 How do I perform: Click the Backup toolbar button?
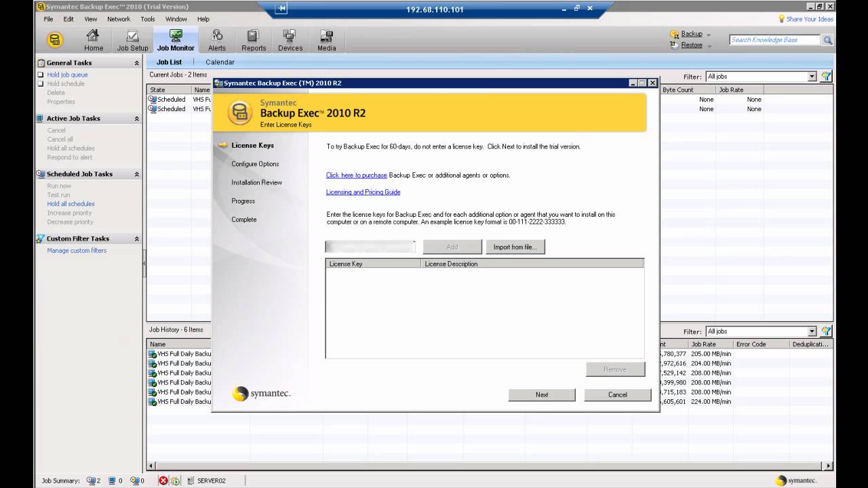pos(686,34)
